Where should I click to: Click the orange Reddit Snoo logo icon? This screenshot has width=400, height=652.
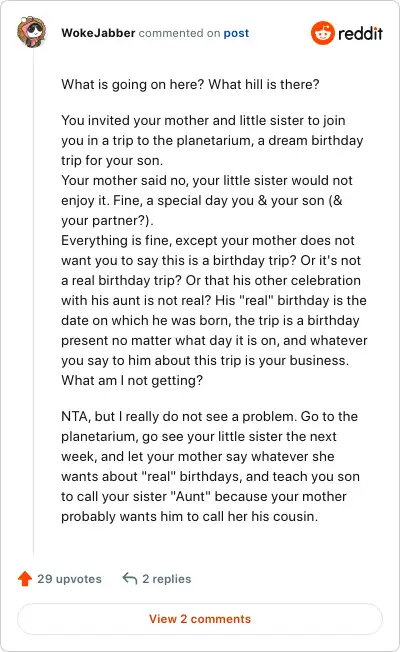click(323, 33)
